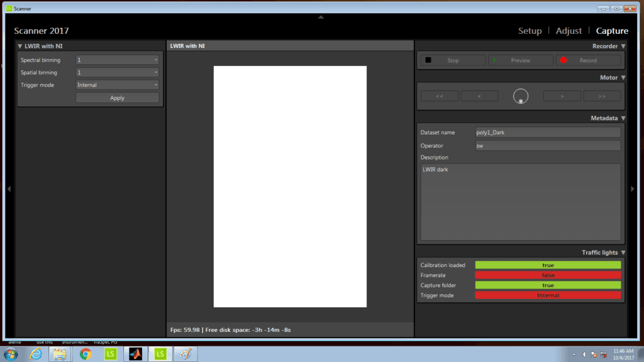Collapse the Recorder section
The width and height of the screenshot is (644, 362).
coord(623,46)
